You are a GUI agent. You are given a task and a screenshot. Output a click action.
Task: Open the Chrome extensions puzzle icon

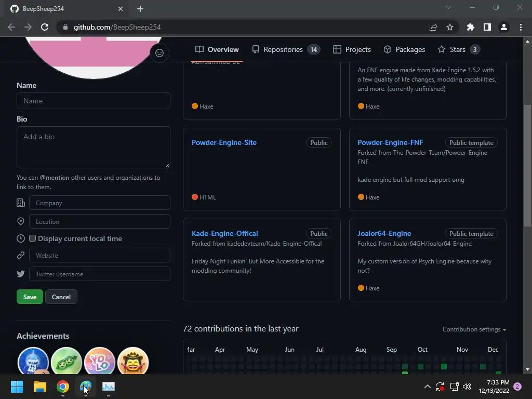tap(470, 27)
